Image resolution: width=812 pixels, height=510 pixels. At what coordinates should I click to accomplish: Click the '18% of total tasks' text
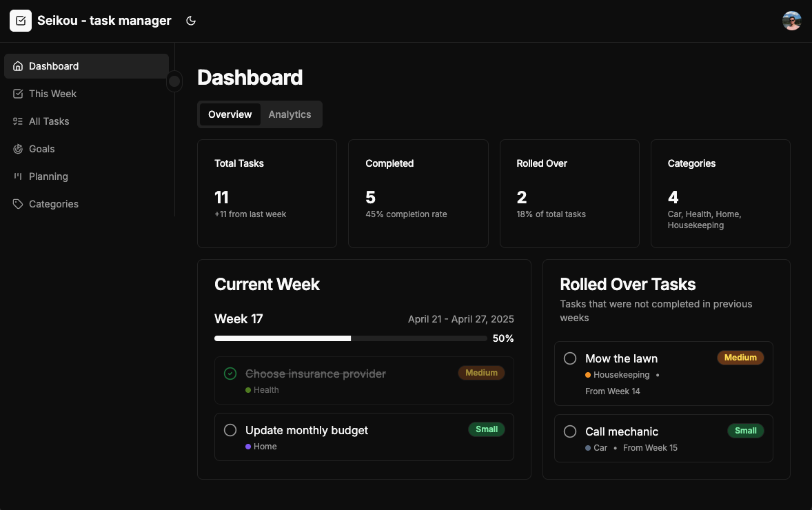[x=551, y=214]
